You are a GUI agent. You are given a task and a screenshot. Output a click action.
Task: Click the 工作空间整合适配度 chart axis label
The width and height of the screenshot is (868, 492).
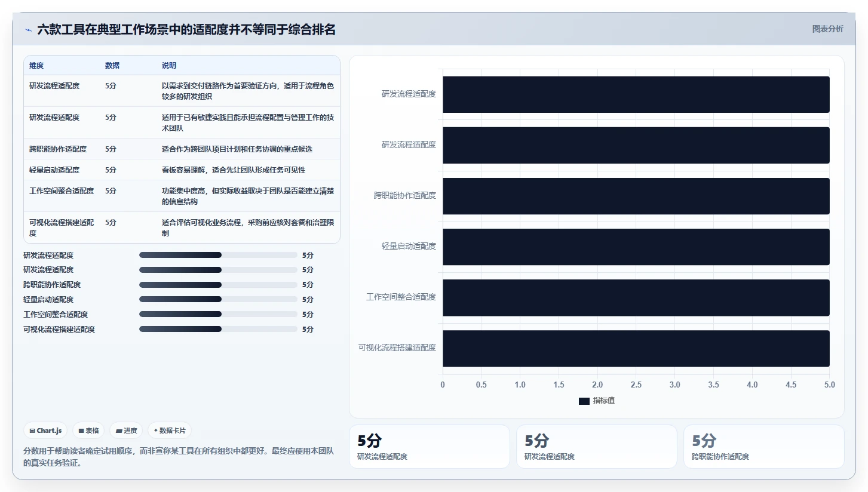click(x=401, y=297)
